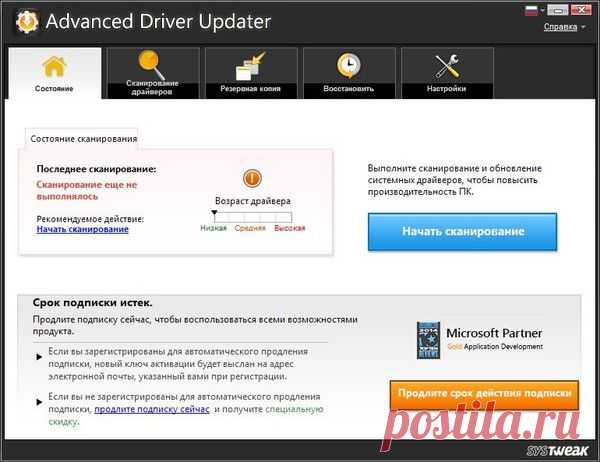The width and height of the screenshot is (600, 462).
Task: Click the Последнее сканирование label
Action: (96, 169)
